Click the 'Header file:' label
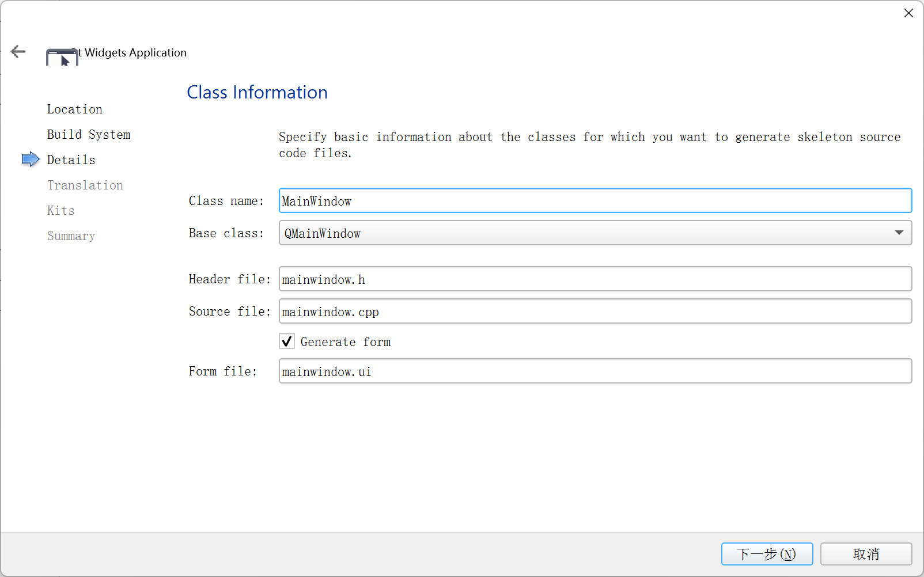Screen dimensions: 924x577 point(230,279)
